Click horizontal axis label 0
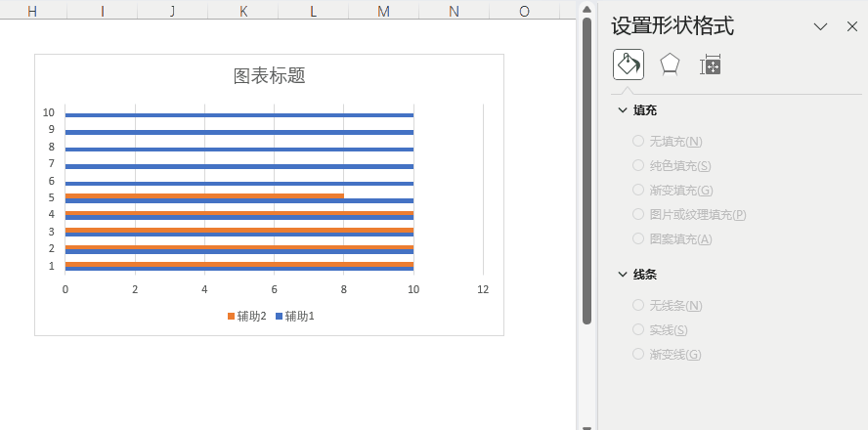868x430 pixels. coord(65,289)
